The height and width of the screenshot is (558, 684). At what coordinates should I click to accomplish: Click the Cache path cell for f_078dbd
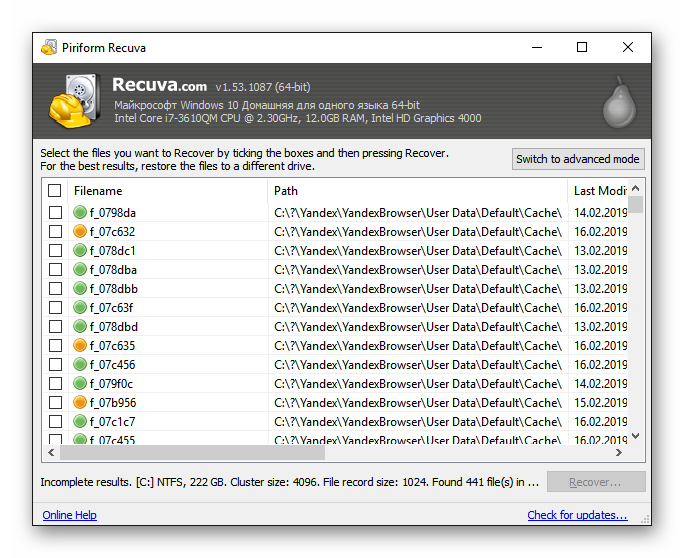pos(418,327)
